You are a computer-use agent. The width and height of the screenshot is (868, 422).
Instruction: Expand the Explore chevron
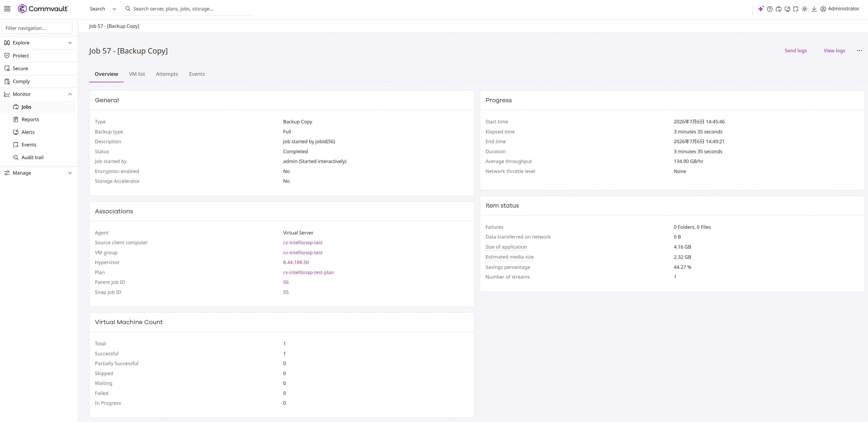[x=70, y=43]
